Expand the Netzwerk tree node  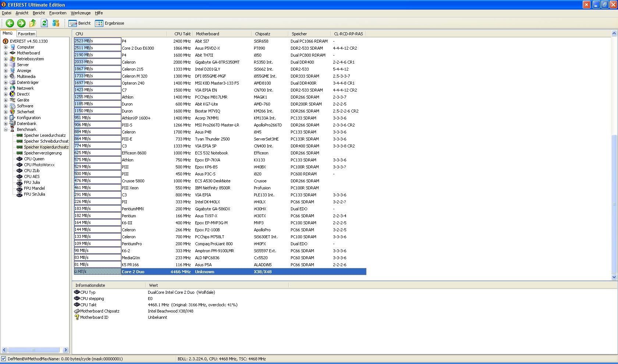tap(6, 88)
